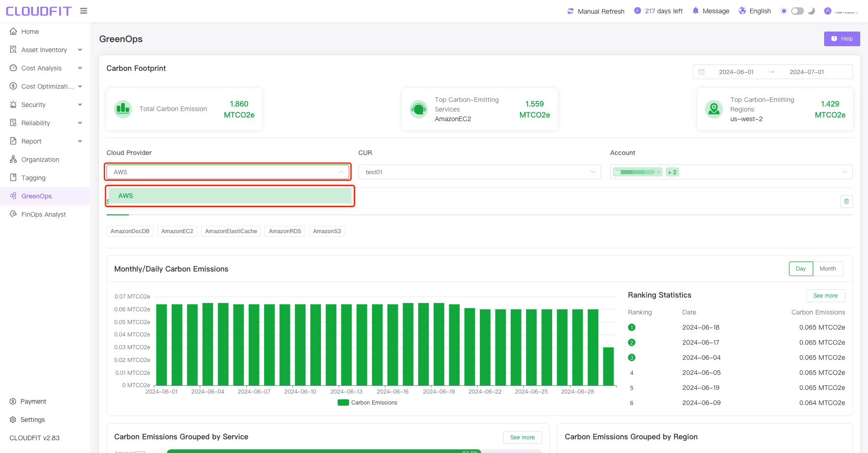
Task: Click Total Carbon Emission chart icon
Action: [x=123, y=109]
